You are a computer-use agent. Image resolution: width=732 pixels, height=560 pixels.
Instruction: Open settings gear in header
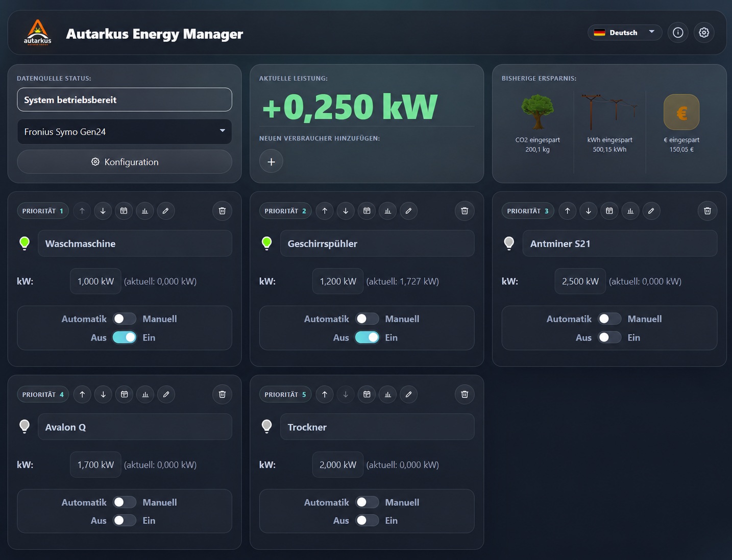point(704,33)
